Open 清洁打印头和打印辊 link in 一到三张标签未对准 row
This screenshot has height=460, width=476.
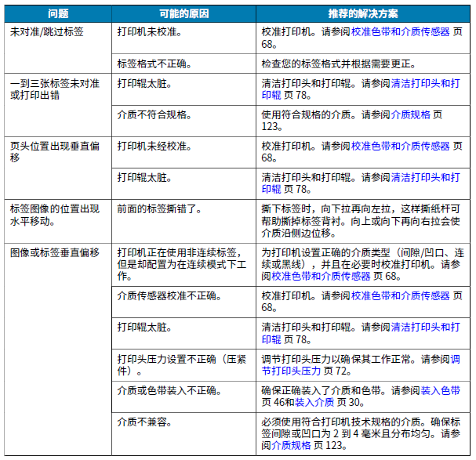pyautogui.click(x=361, y=89)
